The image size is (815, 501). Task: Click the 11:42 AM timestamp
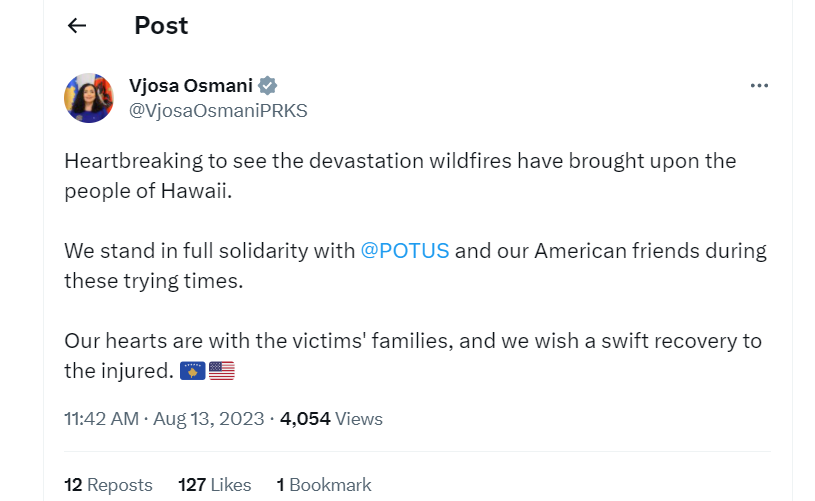point(101,419)
